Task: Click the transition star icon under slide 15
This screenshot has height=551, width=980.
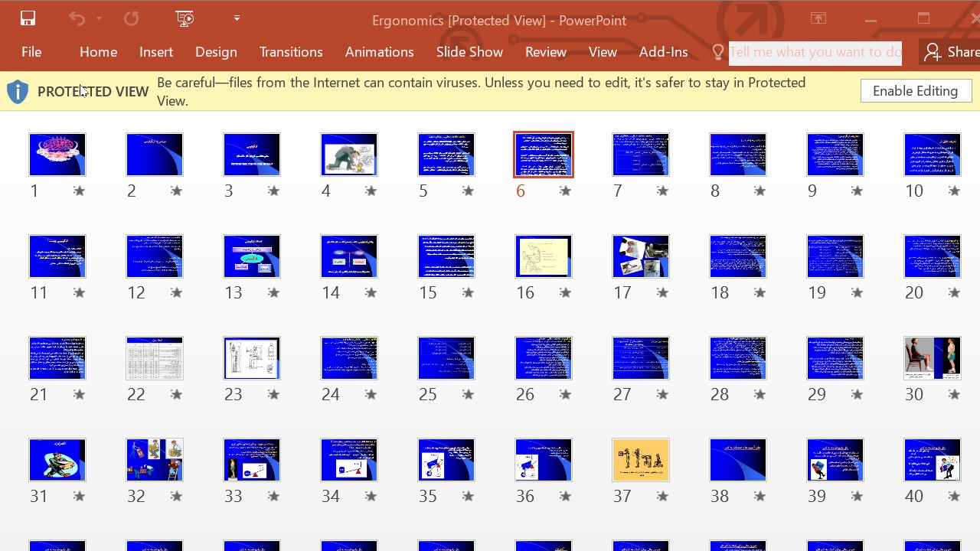Action: point(468,293)
